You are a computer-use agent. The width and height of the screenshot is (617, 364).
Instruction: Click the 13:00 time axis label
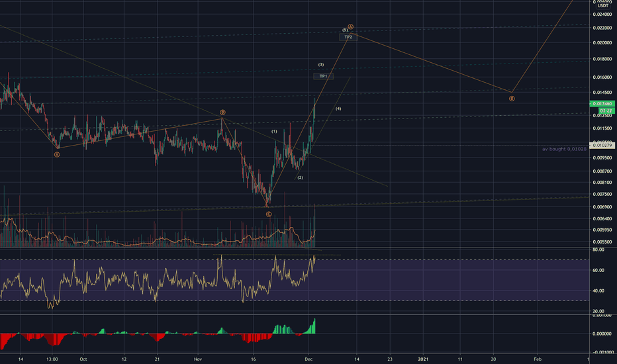click(52, 359)
